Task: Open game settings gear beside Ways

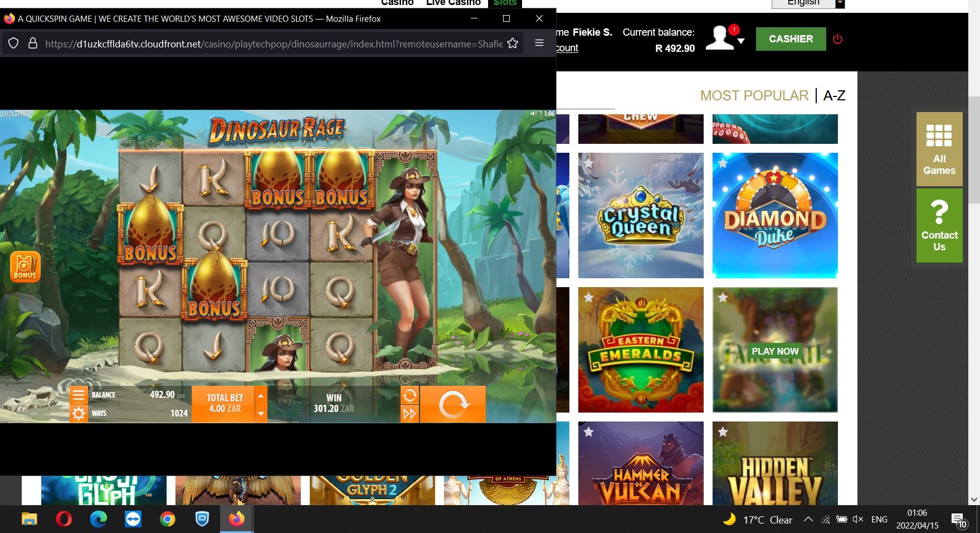Action: (79, 414)
